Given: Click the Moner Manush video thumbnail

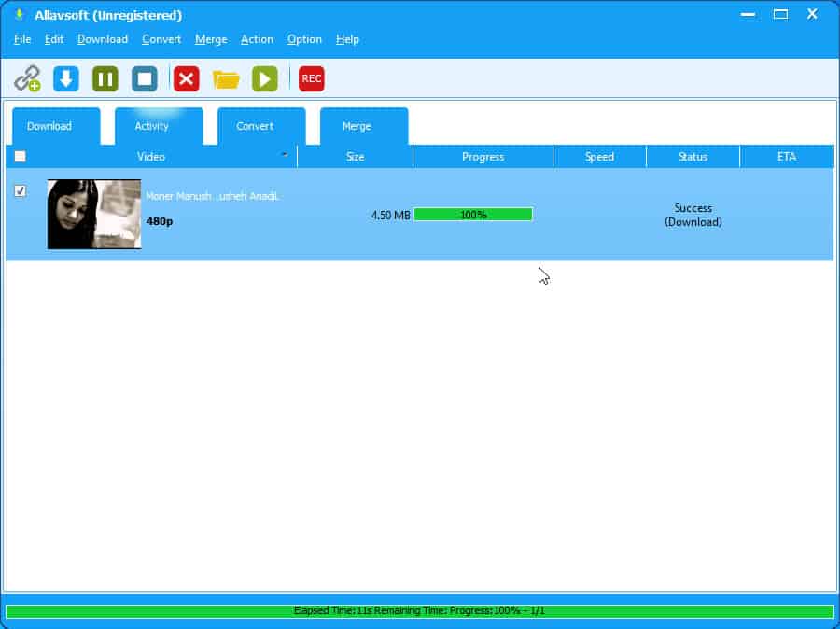Looking at the screenshot, I should pos(94,215).
